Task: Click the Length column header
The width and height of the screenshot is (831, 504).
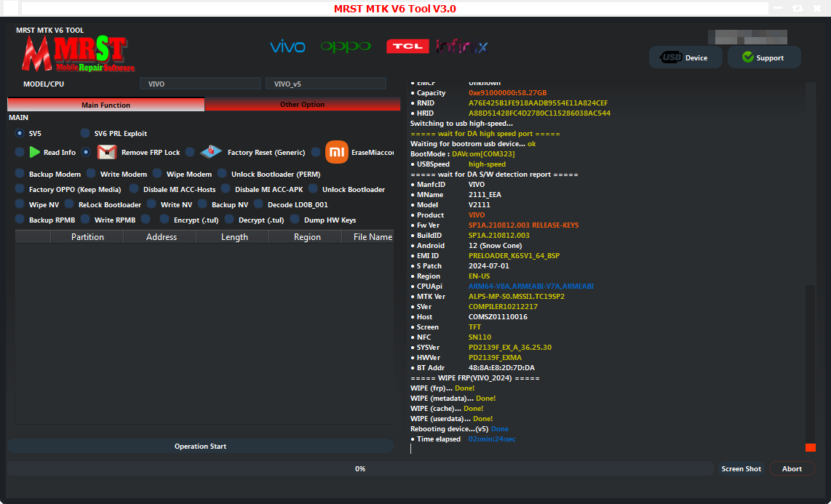Action: pos(234,236)
